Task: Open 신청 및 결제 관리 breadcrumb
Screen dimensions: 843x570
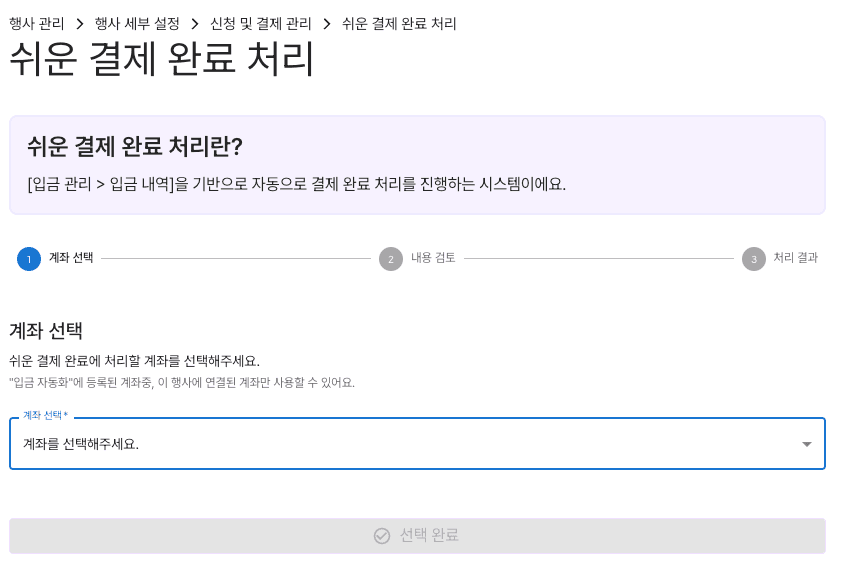Action: pos(261,24)
